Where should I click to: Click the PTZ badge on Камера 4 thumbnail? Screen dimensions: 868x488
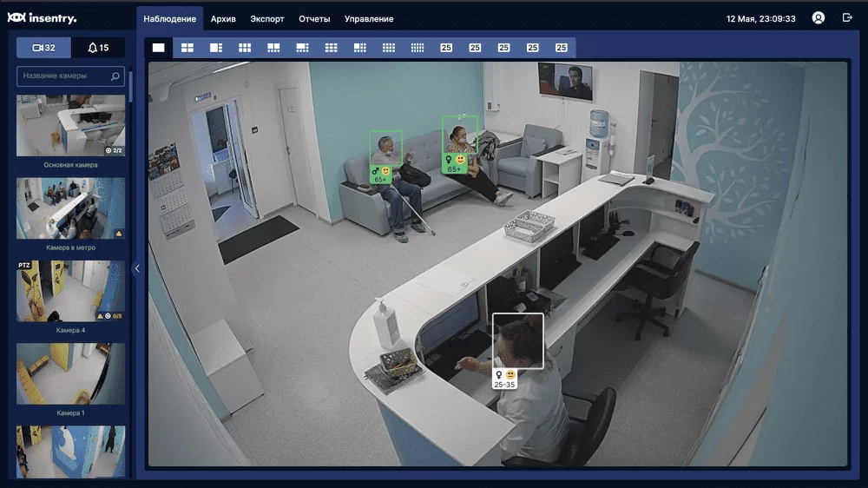23,266
